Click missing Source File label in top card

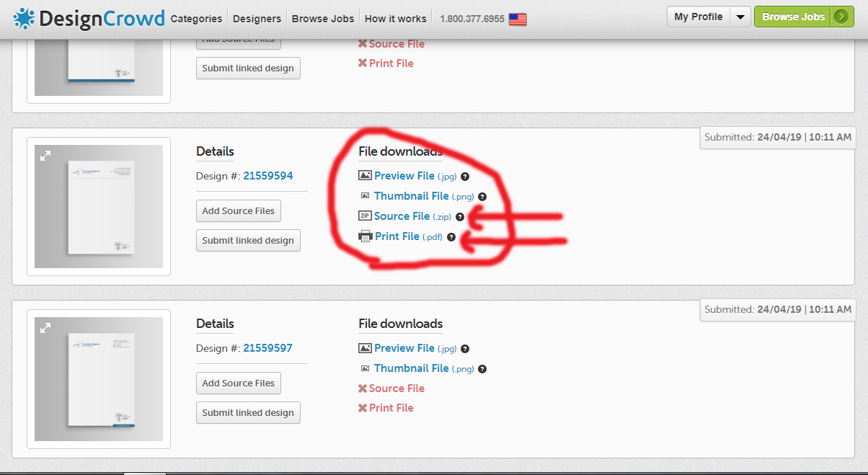[x=397, y=44]
